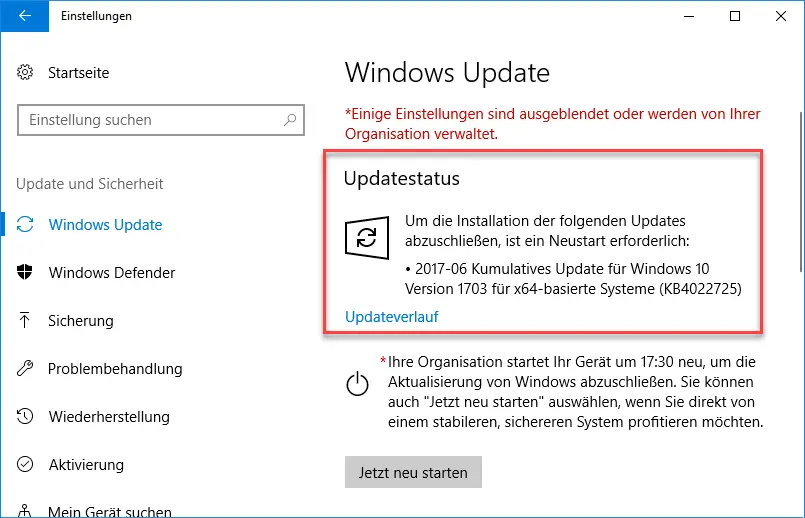Click the Windows Update sync arrows icon

(x=25, y=224)
